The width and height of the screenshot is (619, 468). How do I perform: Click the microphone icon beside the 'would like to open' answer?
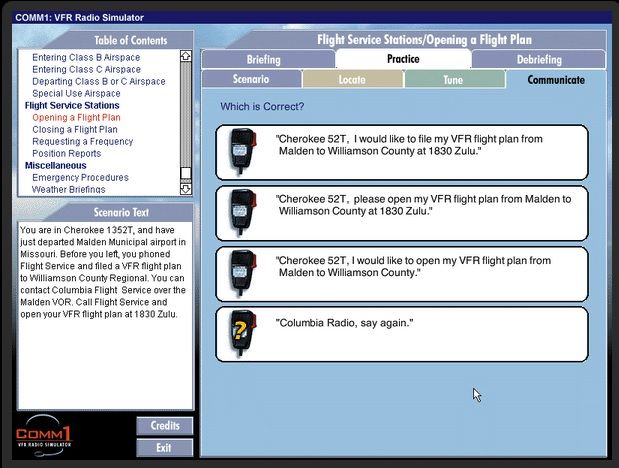[x=243, y=273]
